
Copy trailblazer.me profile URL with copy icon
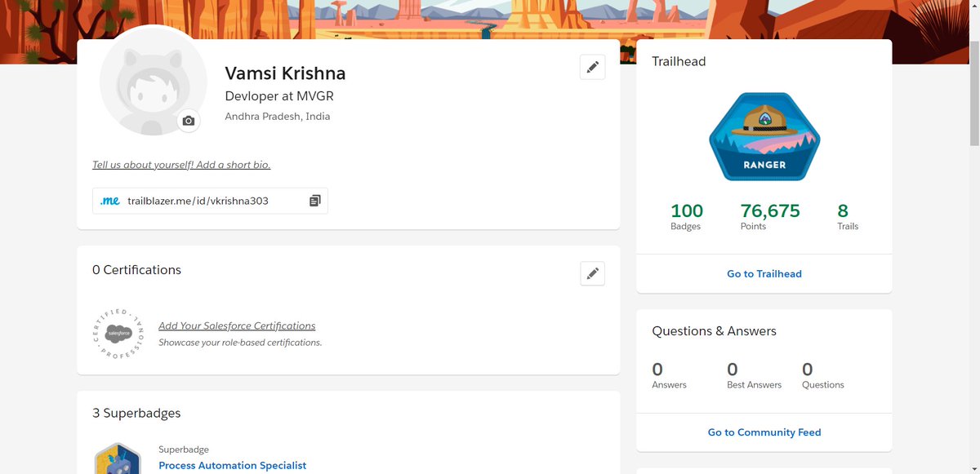pyautogui.click(x=315, y=201)
